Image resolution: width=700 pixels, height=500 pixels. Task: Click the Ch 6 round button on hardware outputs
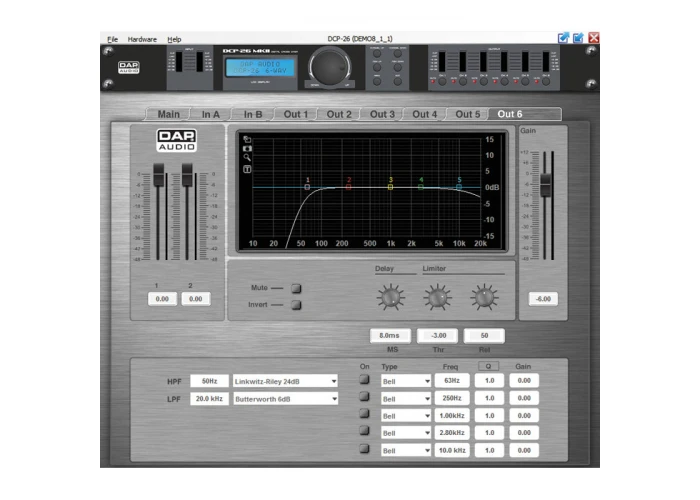point(546,82)
